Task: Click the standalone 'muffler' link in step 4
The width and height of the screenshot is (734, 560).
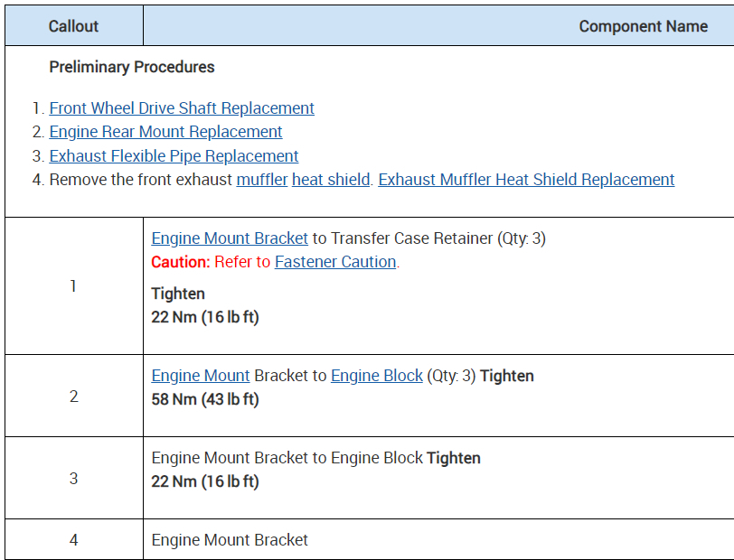Action: pos(262,180)
